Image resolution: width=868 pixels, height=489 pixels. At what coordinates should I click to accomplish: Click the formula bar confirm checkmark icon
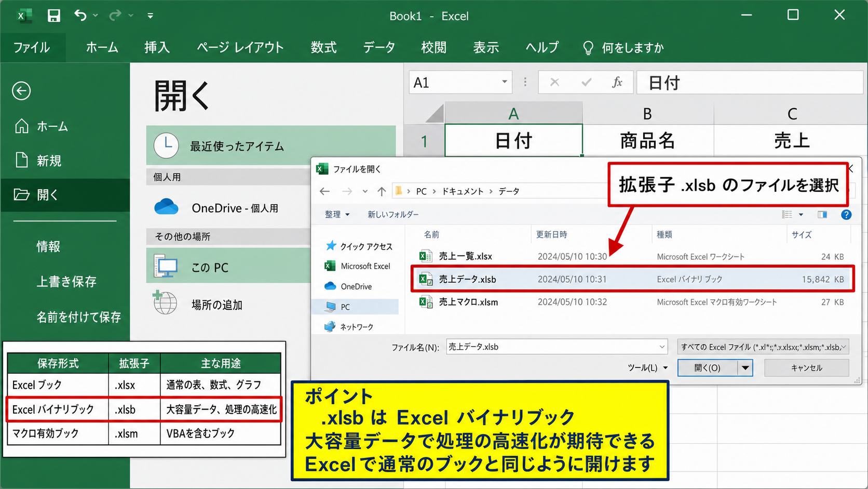click(587, 82)
